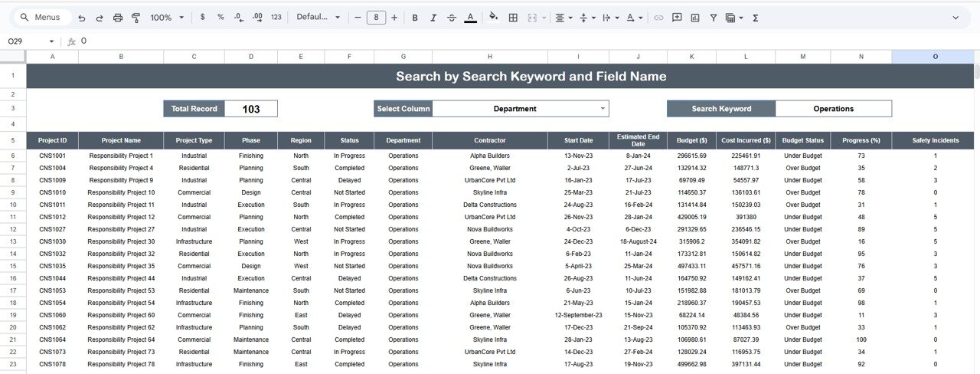Image resolution: width=980 pixels, height=374 pixels.
Task: Open the name box dropdown arrow
Action: (51, 41)
